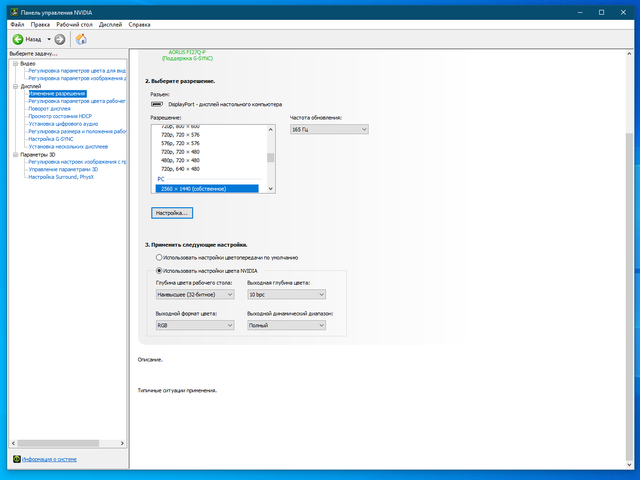The image size is (640, 480).
Task: Open the Back history dropdown arrow
Action: (49, 39)
